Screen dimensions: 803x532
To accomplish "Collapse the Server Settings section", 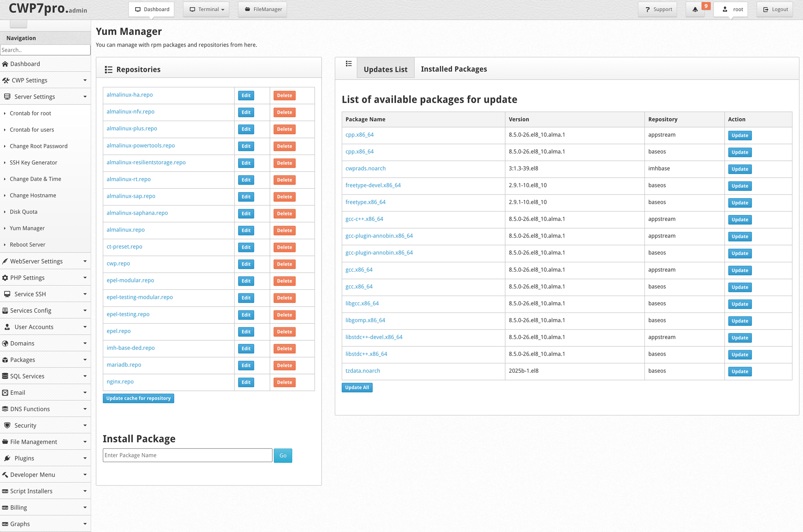I will click(x=45, y=97).
